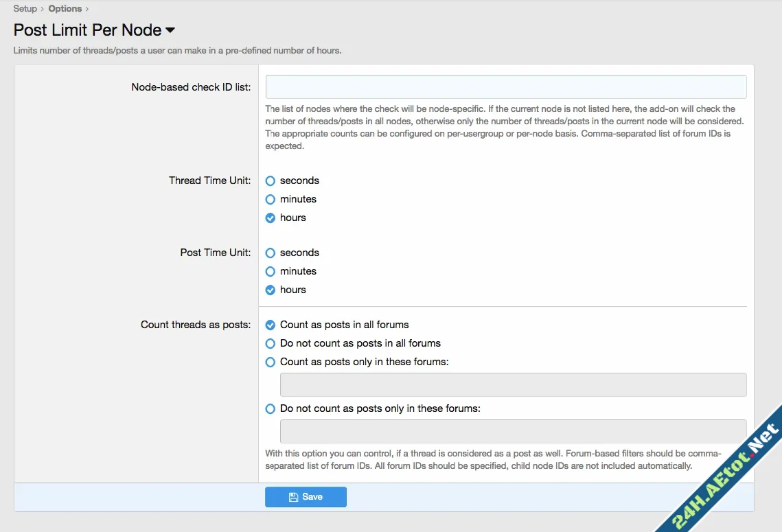
Task: Select Count as posts only in these forums
Action: (x=270, y=362)
